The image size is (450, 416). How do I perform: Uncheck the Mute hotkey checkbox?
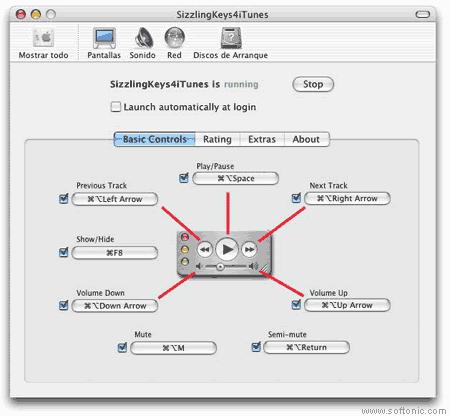point(122,348)
